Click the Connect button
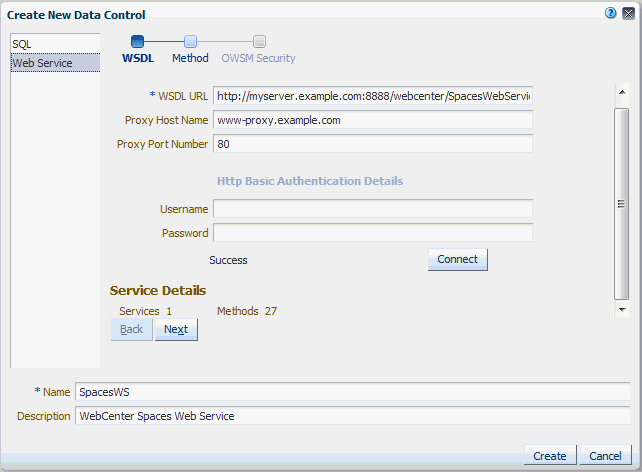642x472 pixels. pos(458,260)
